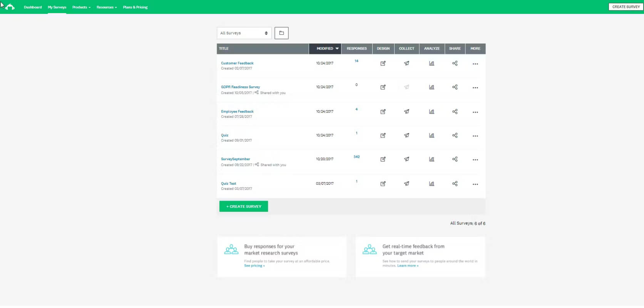Go to the Dashboard tab
Viewport: 644px width, 308px height.
pyautogui.click(x=33, y=7)
